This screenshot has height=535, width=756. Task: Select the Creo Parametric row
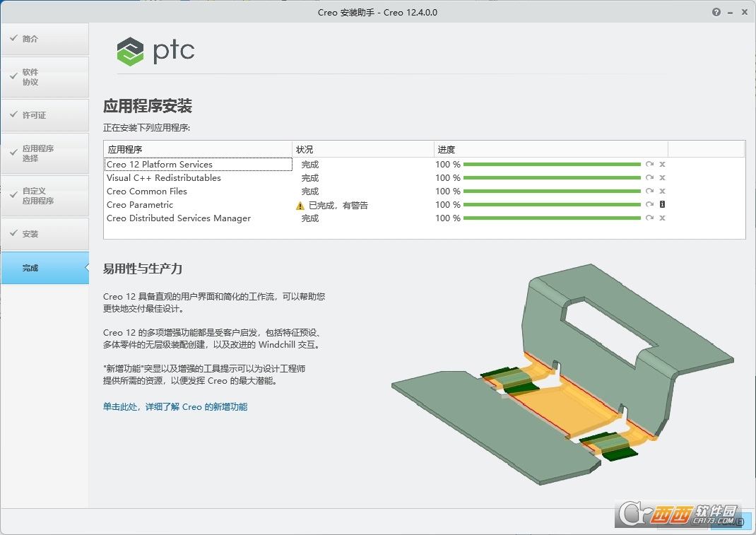(x=425, y=204)
